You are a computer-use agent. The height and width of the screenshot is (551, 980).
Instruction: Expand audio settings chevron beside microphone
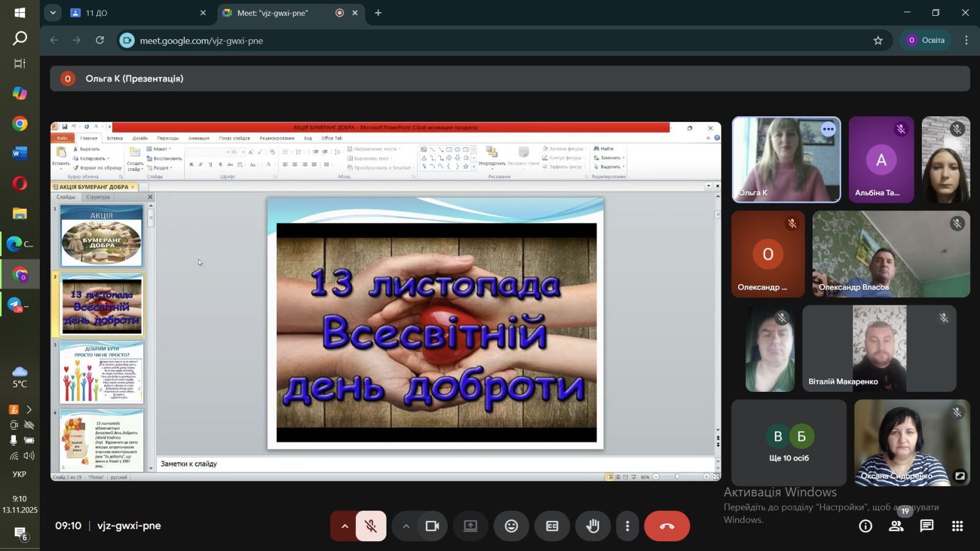click(345, 526)
